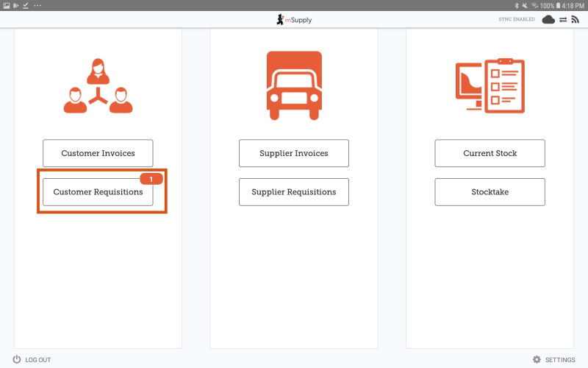
Task: Tap the signal feed icon in header
Action: 575,20
